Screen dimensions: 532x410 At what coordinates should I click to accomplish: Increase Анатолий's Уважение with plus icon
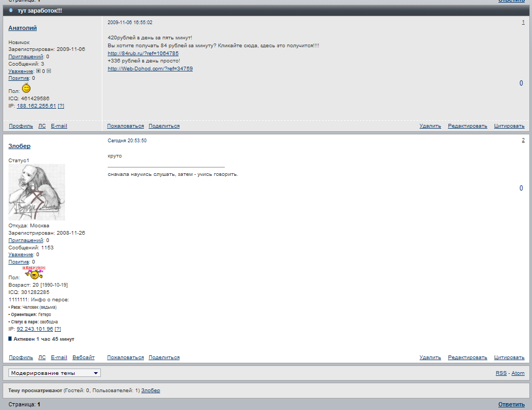[x=38, y=71]
